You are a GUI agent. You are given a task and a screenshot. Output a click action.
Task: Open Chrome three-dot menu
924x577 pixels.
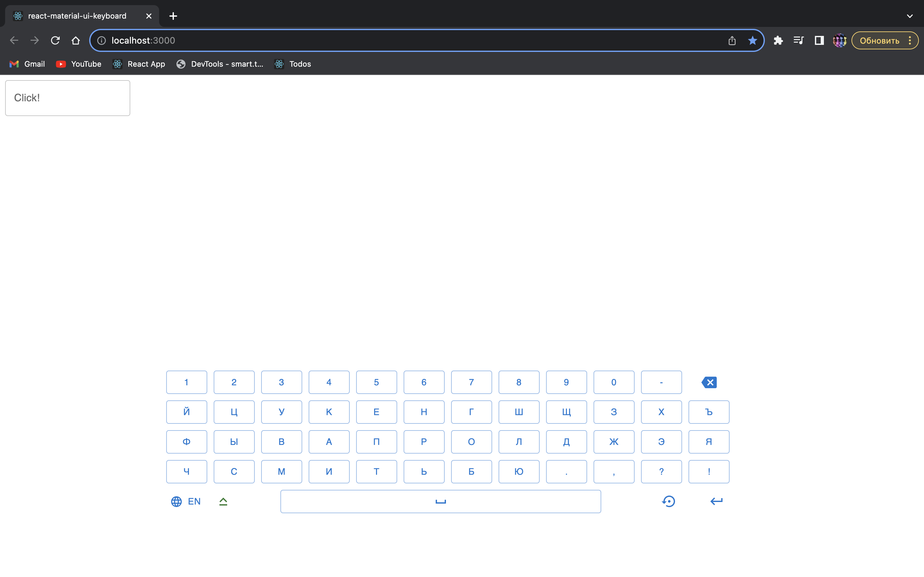tap(910, 40)
